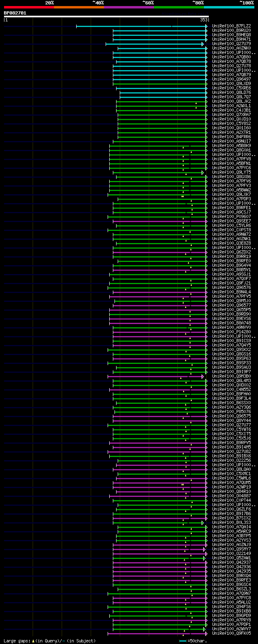
Task: Select hit label UniRef100_A7PDP3
Action: [x=231, y=199]
